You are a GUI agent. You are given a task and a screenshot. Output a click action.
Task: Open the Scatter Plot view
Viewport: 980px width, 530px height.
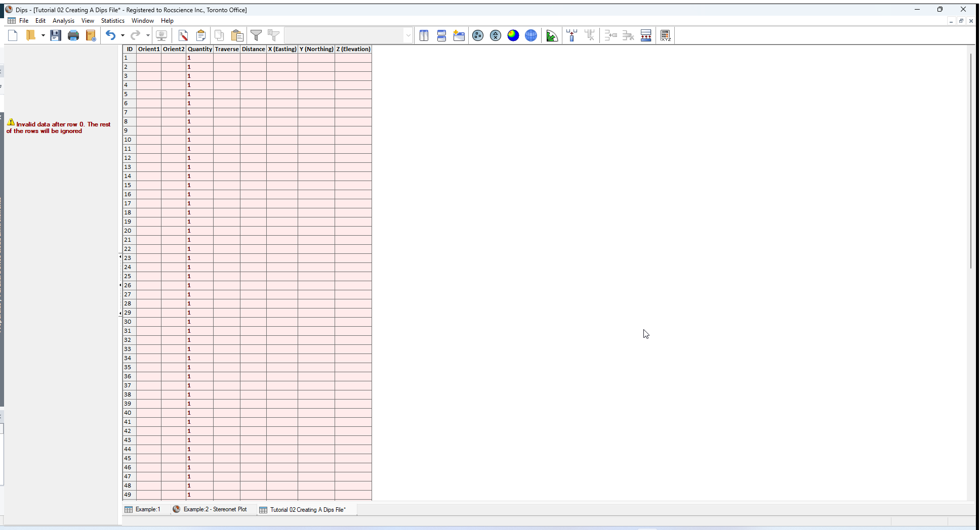[495, 35]
